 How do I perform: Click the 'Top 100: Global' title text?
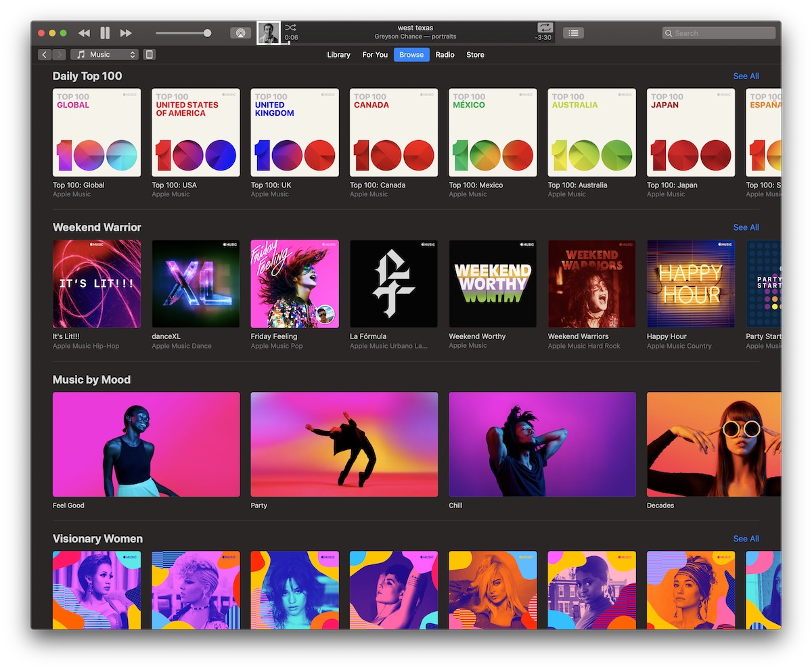tap(78, 185)
